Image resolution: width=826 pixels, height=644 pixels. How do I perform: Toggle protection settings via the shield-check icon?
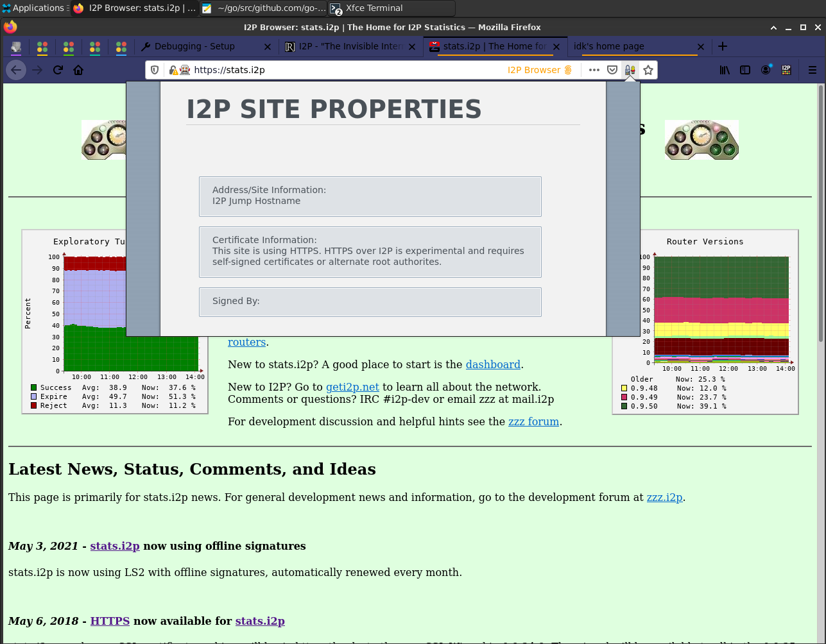(612, 69)
